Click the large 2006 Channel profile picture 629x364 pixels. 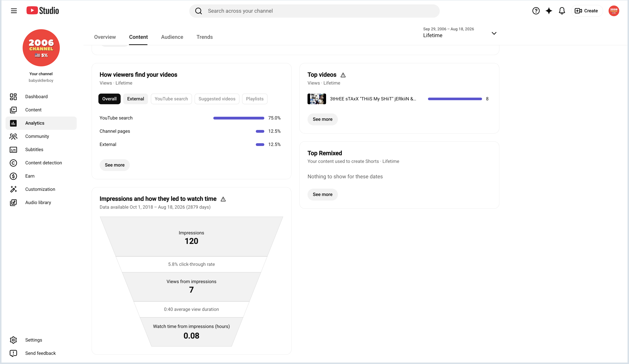pos(41,48)
